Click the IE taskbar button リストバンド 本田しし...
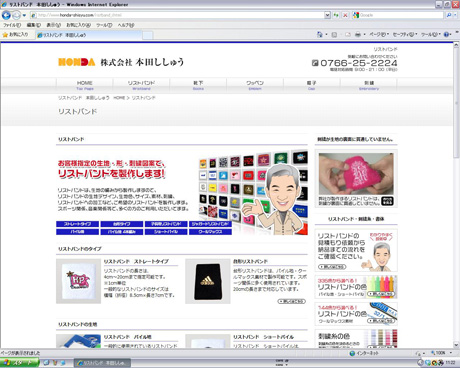This screenshot has width=460, height=368. [x=102, y=363]
